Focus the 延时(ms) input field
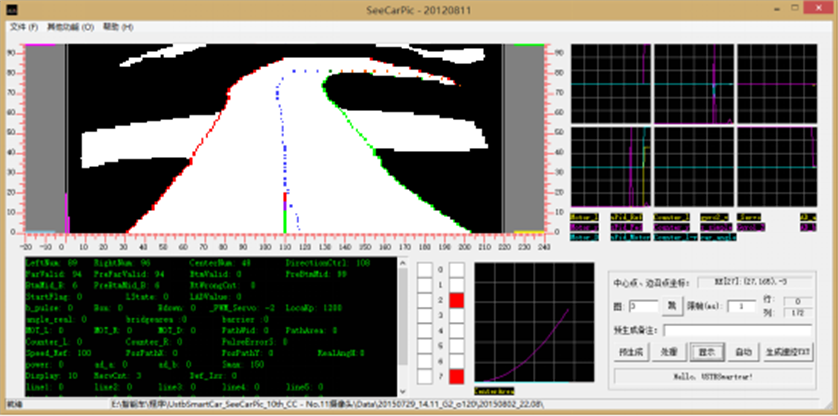Screen dimensions: 838x416 (741, 306)
